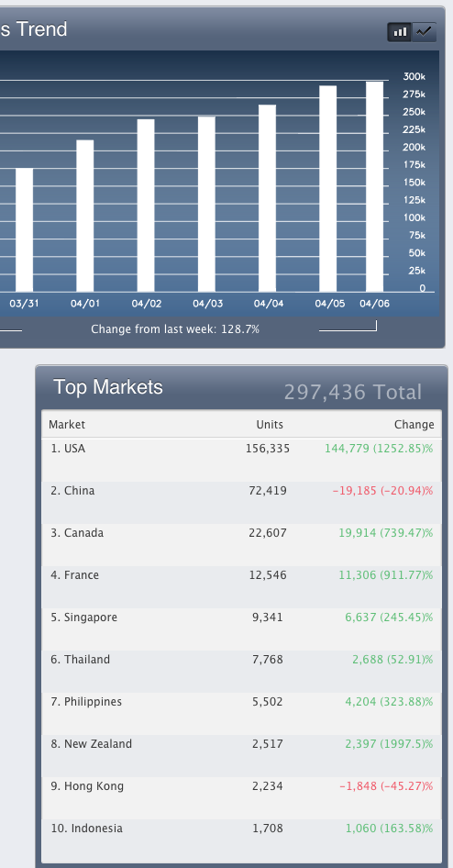Choose the Philippines market row
The width and height of the screenshot is (453, 868).
tap(242, 713)
